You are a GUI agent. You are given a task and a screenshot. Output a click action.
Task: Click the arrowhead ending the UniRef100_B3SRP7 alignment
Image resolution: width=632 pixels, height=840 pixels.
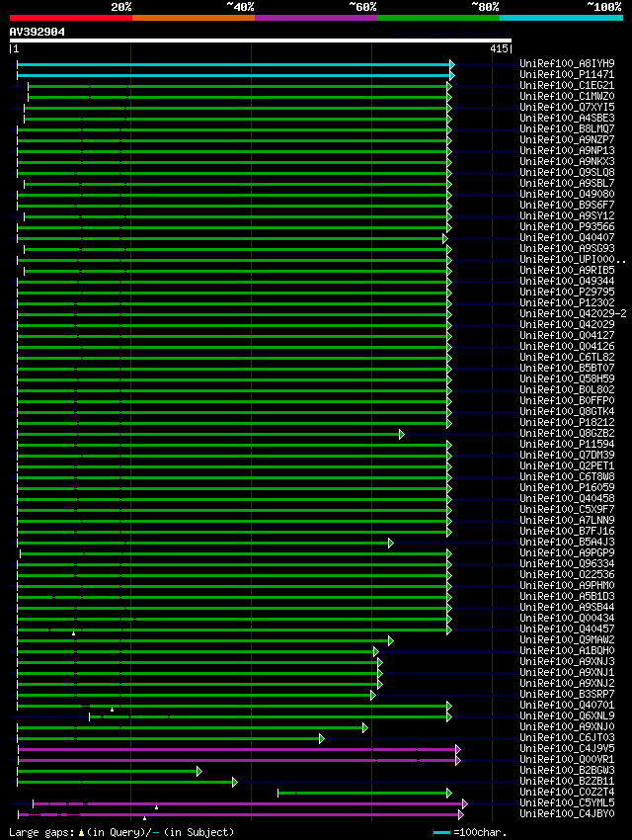coord(373,696)
